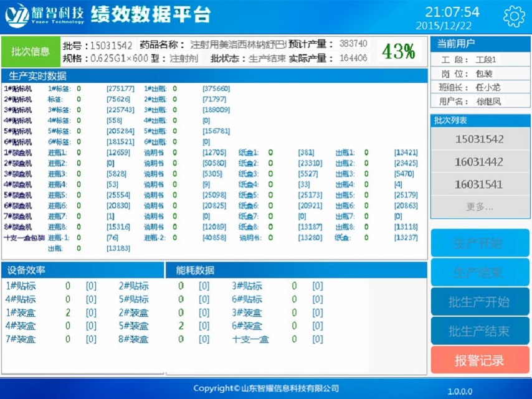Click the green 批次信息 button
Viewport: 532px width, 399px height.
31,52
